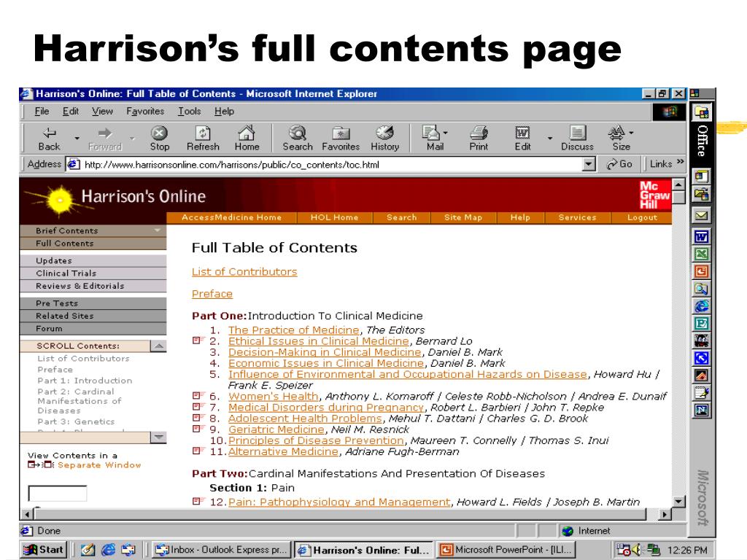
Task: Open the Favorites toolbar button
Action: tap(341, 138)
